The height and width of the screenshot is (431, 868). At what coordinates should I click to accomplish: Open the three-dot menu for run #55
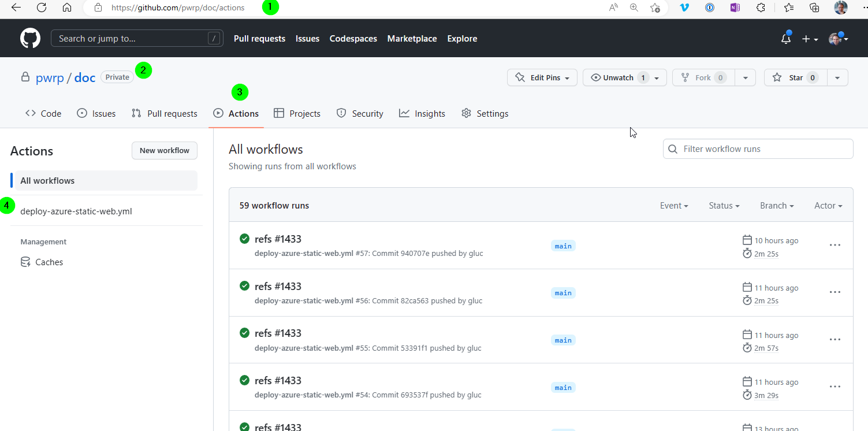(835, 339)
